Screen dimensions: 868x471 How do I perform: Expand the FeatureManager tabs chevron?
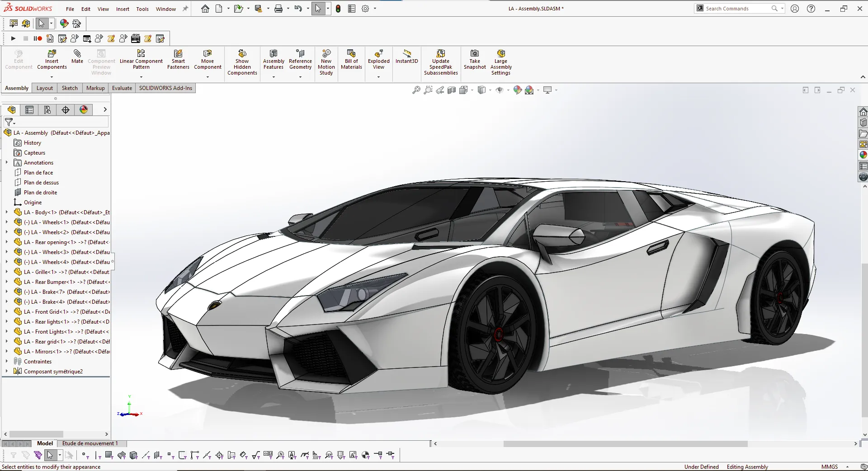click(x=105, y=109)
